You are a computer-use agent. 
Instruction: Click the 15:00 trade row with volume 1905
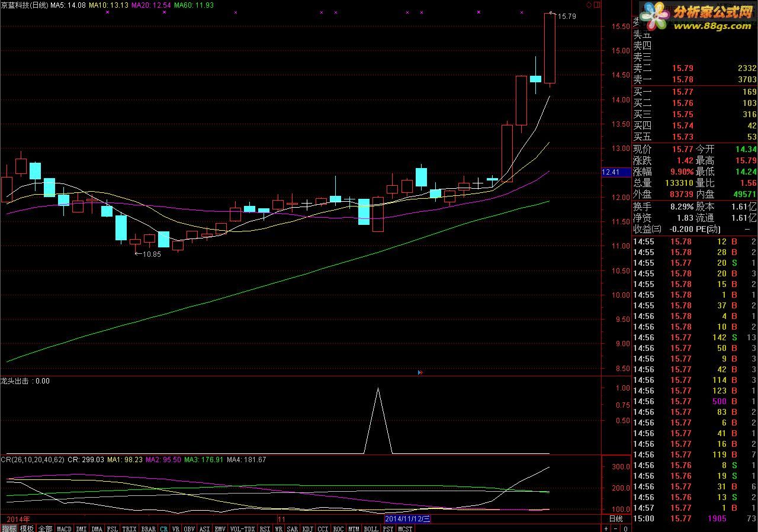(x=695, y=518)
